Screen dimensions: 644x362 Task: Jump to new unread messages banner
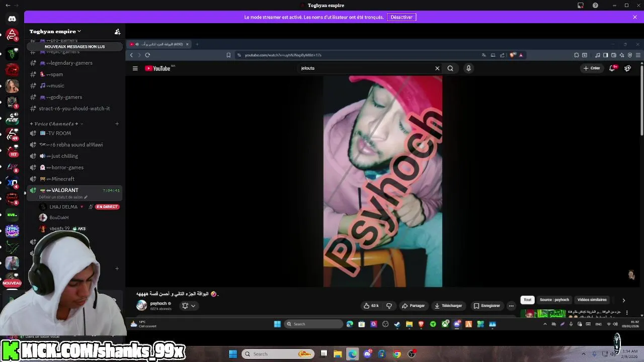pos(74,46)
